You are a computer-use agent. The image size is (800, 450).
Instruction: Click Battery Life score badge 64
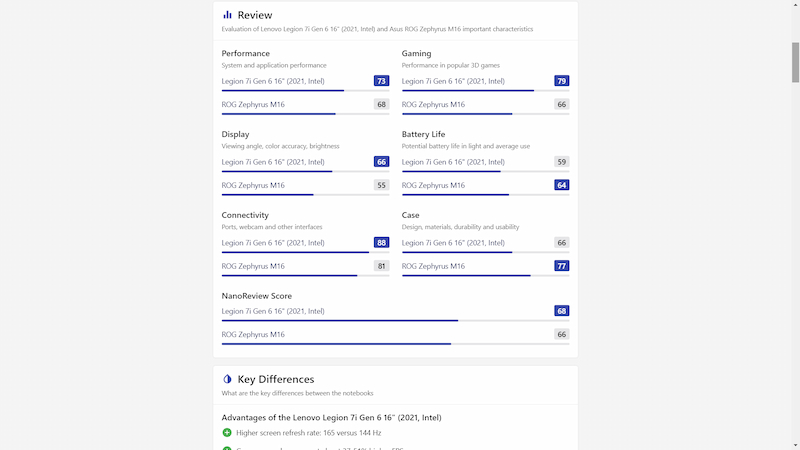click(x=561, y=185)
